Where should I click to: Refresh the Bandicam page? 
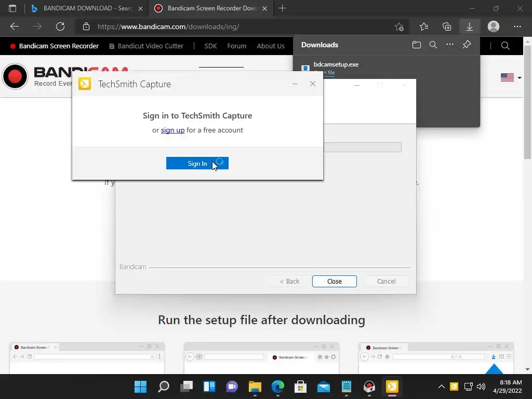tap(60, 26)
